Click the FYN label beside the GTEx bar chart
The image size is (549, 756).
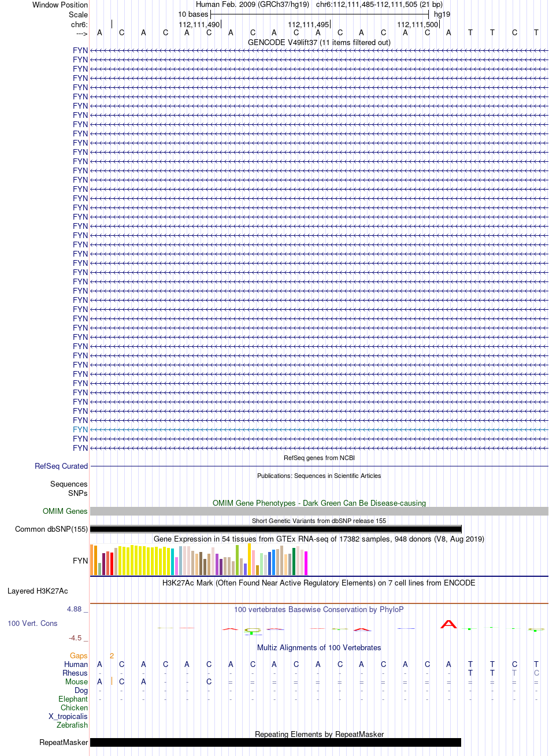[x=80, y=561]
